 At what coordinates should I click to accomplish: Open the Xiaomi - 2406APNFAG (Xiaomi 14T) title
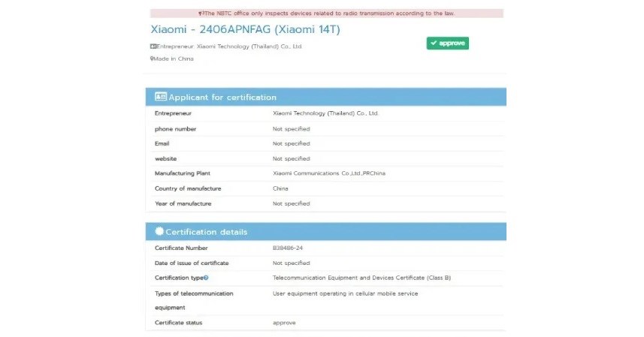click(x=245, y=29)
